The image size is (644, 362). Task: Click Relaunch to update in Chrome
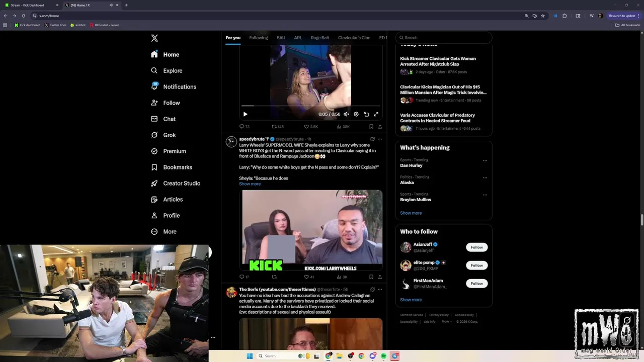tap(624, 16)
